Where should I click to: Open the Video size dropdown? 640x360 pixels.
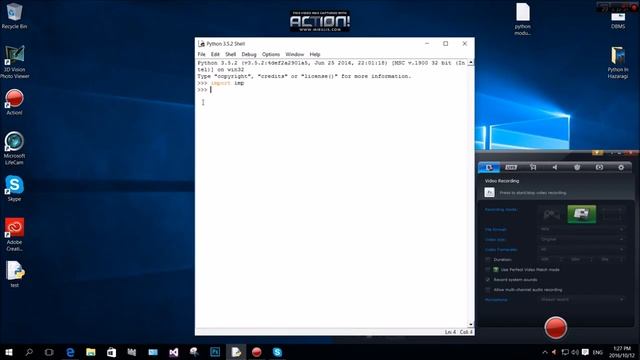[581, 239]
